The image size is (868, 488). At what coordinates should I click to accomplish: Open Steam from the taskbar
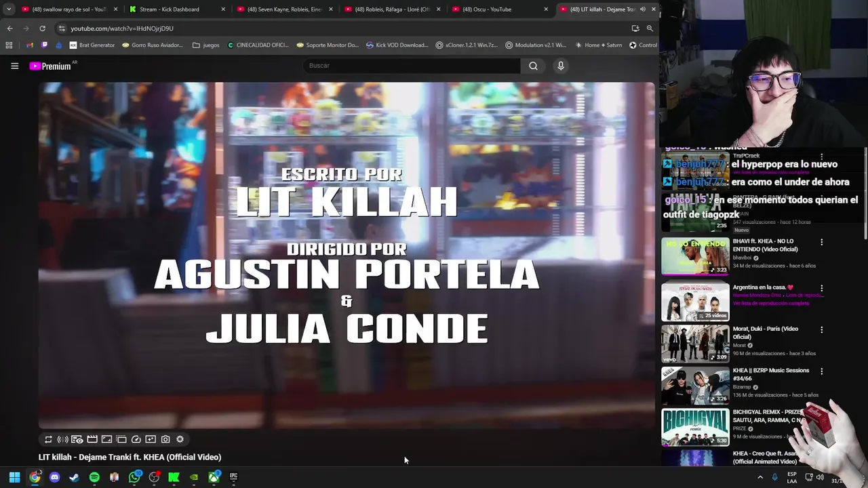coord(74,477)
